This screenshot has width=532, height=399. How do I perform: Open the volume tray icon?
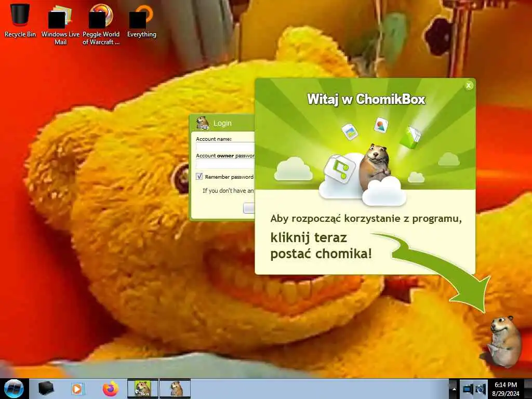tap(481, 389)
